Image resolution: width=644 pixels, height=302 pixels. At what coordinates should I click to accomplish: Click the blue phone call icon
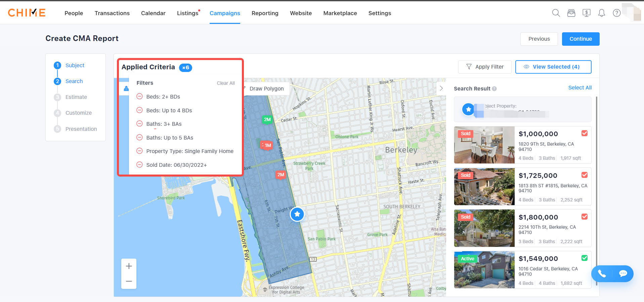pos(602,274)
